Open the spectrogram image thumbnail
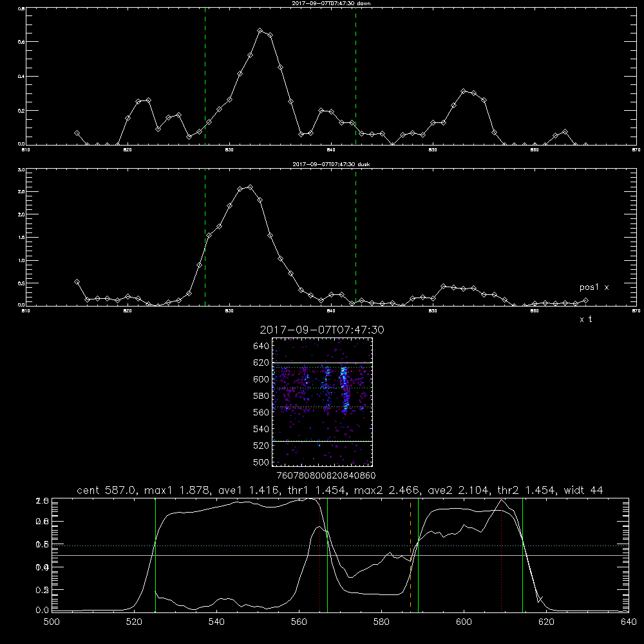644x644 pixels. click(323, 402)
